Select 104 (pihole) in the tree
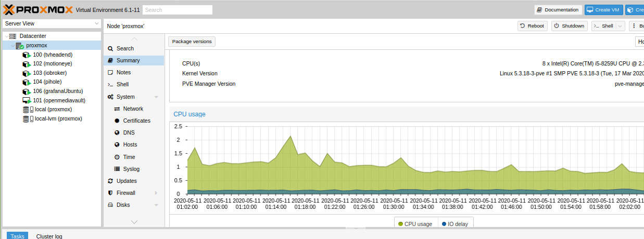Screen dimensions: 644x239 47,82
